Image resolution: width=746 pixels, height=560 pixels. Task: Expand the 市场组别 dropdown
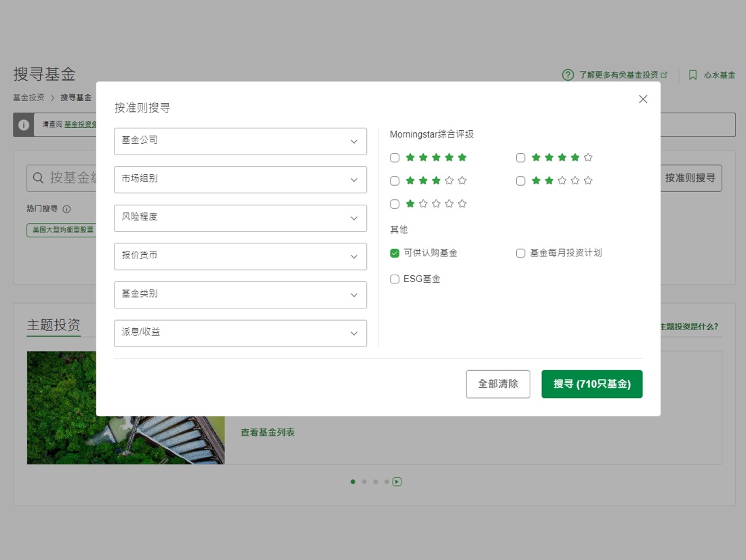pyautogui.click(x=240, y=180)
